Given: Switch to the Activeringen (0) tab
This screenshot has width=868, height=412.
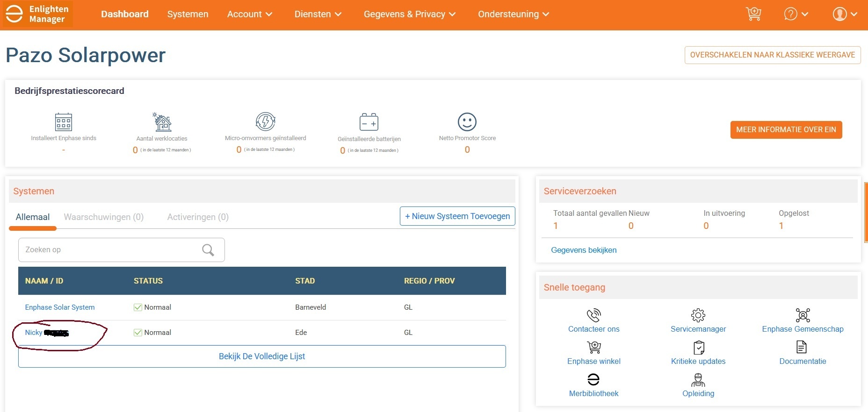Looking at the screenshot, I should 198,217.
